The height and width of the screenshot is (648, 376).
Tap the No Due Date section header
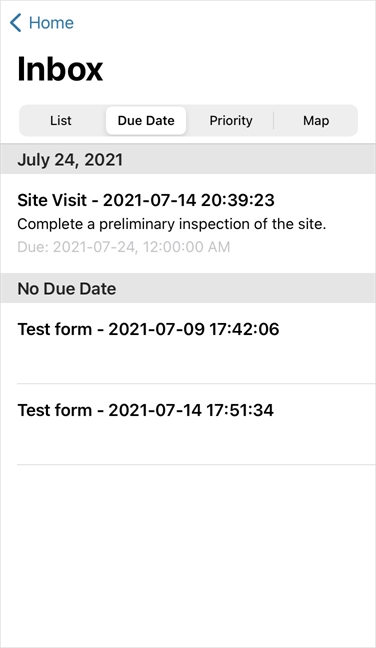coord(188,288)
